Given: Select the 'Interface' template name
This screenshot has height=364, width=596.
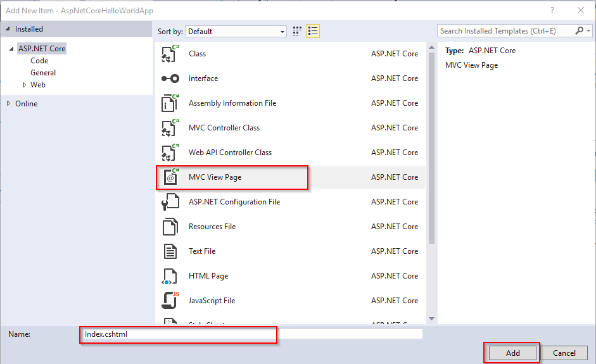Looking at the screenshot, I should (x=203, y=78).
